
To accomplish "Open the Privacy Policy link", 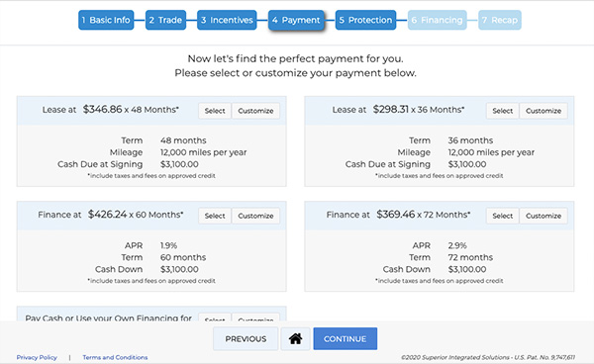I will (37, 357).
